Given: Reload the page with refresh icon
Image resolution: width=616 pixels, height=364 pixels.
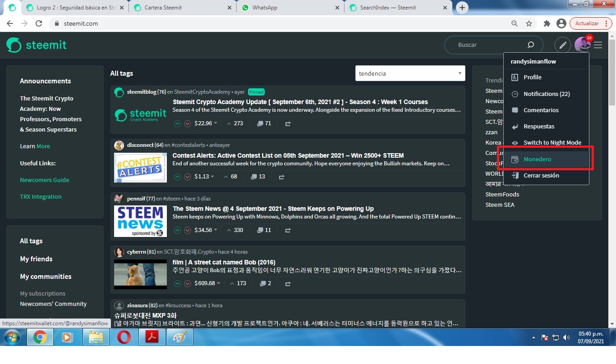Looking at the screenshot, I should 39,23.
